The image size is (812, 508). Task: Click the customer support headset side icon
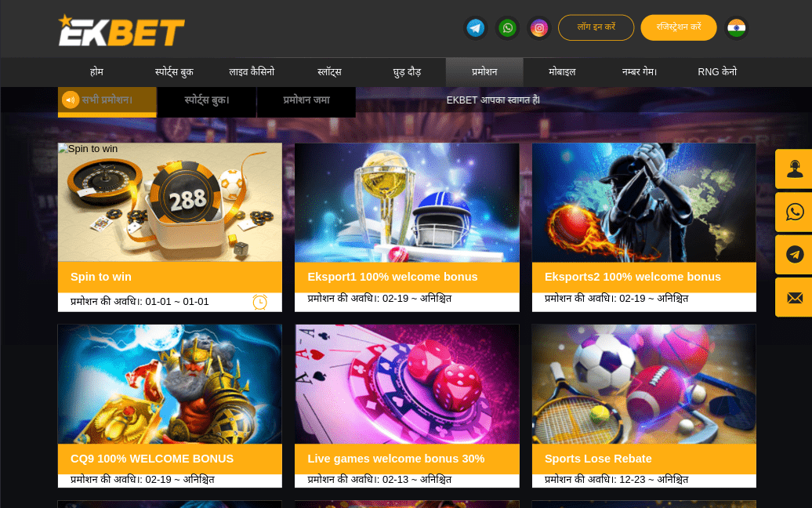point(795,169)
